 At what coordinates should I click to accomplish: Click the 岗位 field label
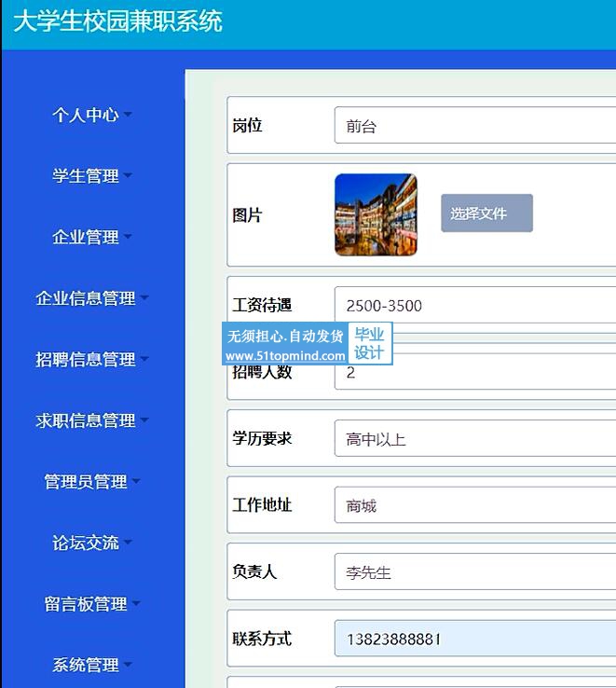click(x=247, y=126)
